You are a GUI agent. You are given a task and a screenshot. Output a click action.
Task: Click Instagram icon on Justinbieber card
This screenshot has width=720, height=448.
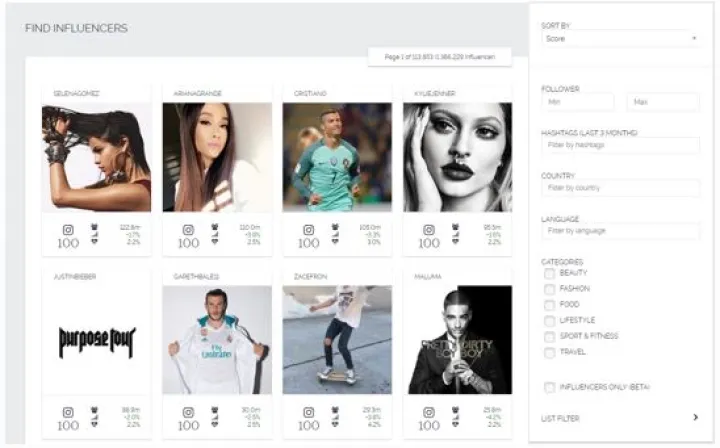68,411
